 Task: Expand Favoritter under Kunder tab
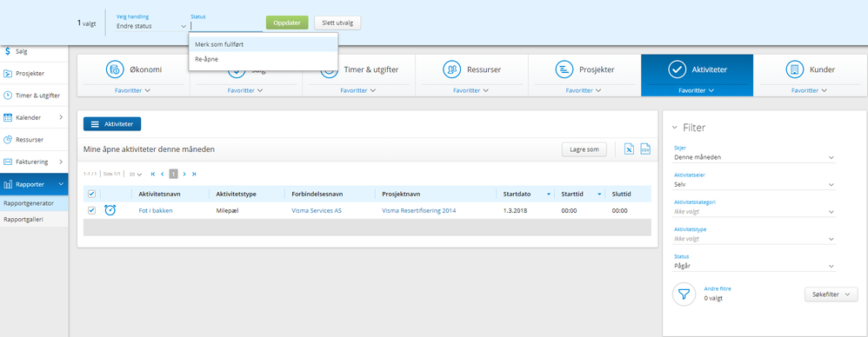pos(809,90)
